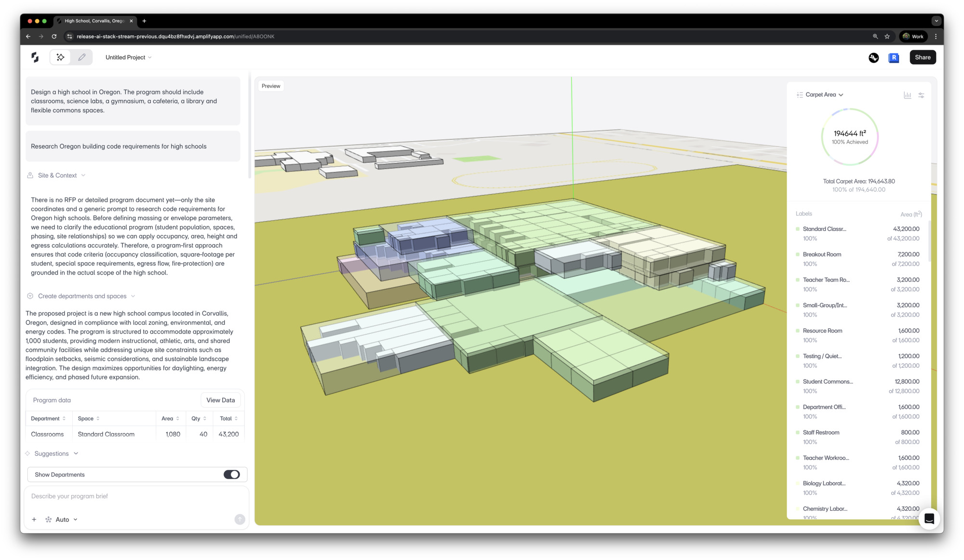Click the Standard Classroom green color swatch
This screenshot has height=560, width=964.
point(798,229)
